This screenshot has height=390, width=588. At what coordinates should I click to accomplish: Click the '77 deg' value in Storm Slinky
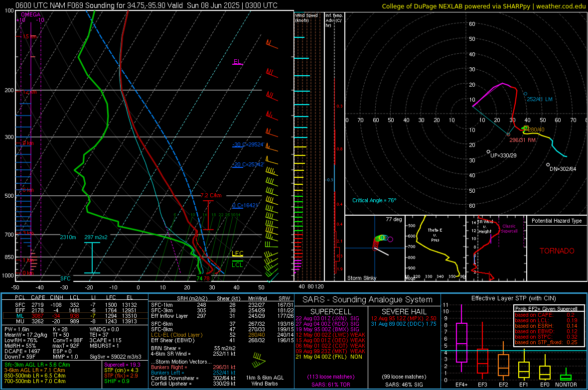(394, 219)
